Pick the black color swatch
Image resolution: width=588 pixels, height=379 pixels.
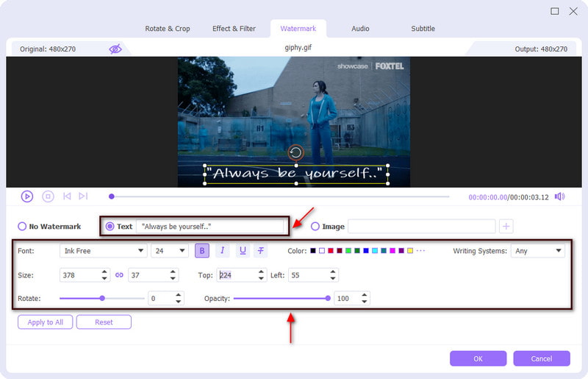click(313, 250)
